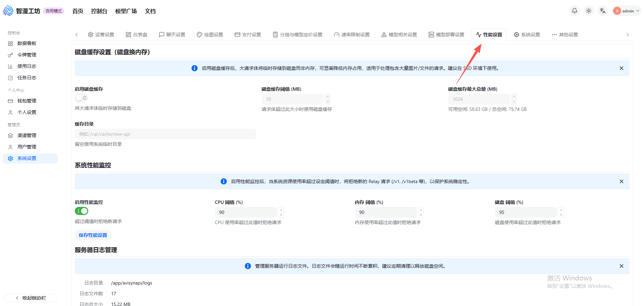Switch to the 模型相关设置 tab
Screen dimensions: 644x306
pos(399,35)
